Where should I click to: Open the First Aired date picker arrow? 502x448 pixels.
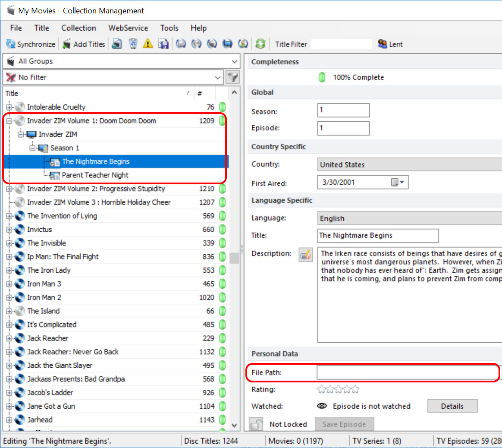pyautogui.click(x=402, y=182)
